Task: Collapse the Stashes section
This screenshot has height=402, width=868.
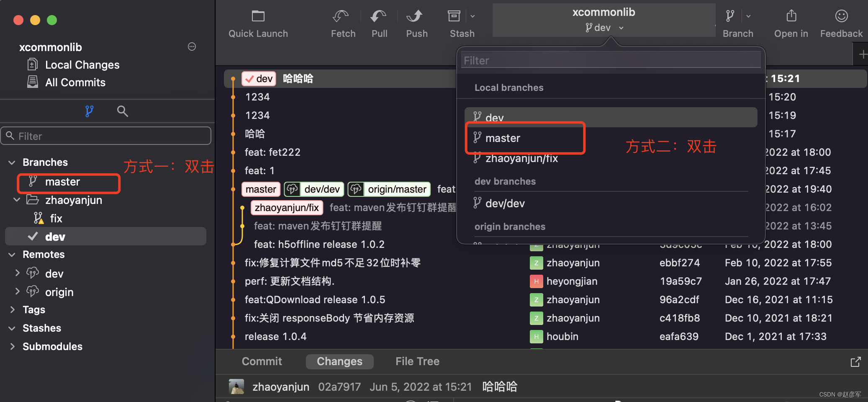Action: click(x=12, y=328)
